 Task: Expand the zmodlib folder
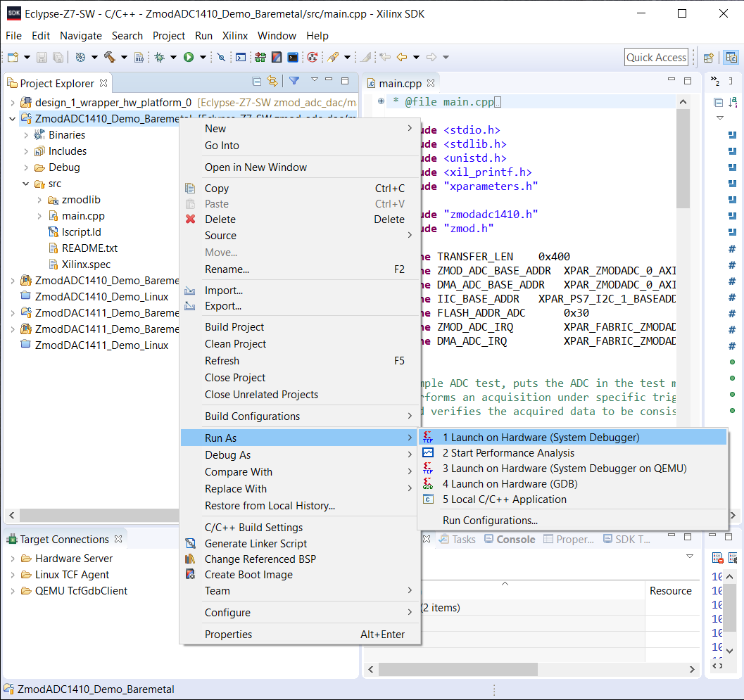point(39,200)
